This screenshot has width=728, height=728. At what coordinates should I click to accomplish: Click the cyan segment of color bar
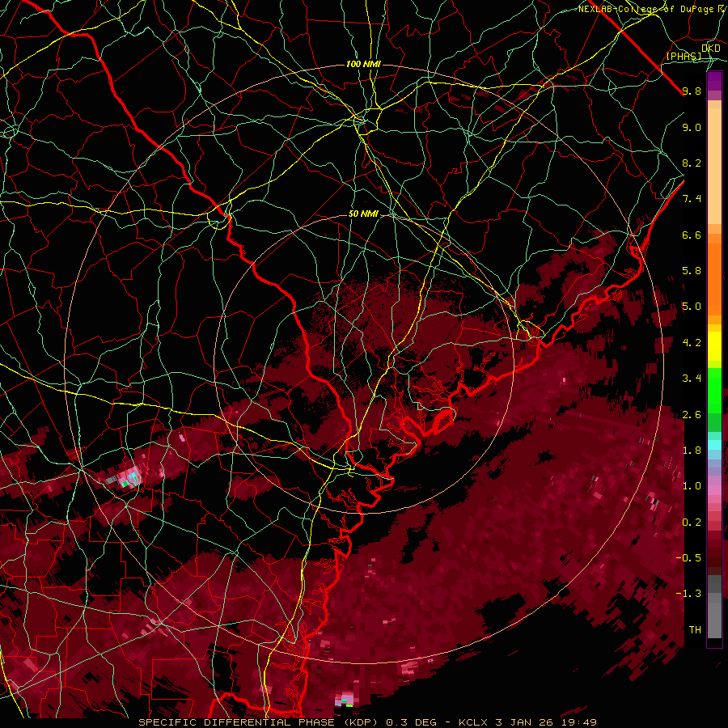(x=714, y=445)
